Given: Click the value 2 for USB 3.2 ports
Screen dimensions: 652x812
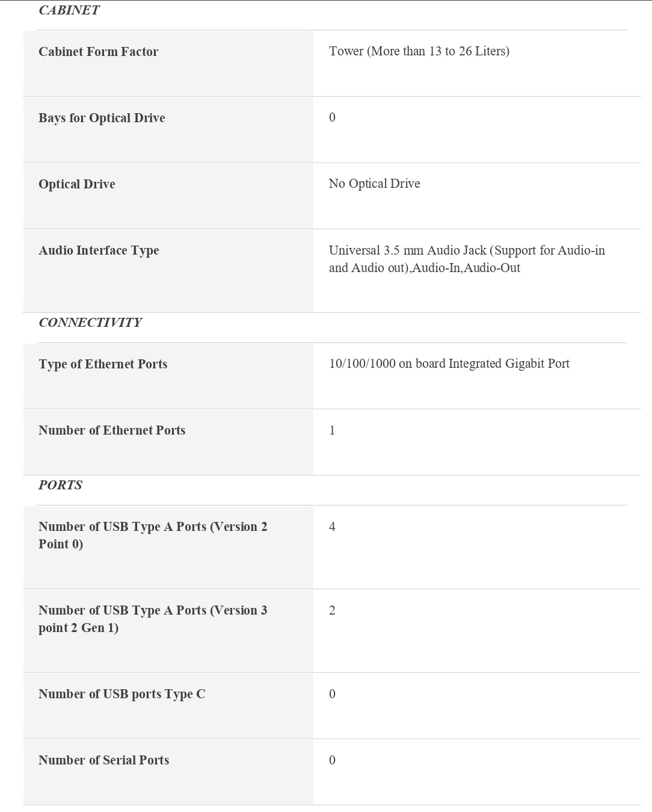Looking at the screenshot, I should click(332, 610).
